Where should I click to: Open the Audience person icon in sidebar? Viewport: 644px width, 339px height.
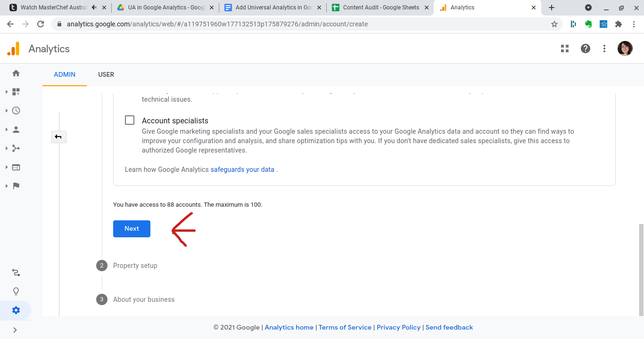tap(16, 129)
